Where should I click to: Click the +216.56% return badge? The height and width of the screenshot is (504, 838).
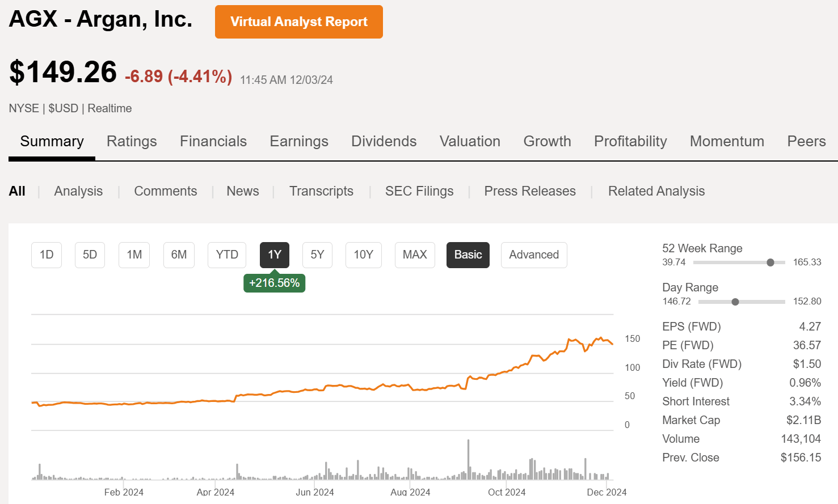(x=274, y=283)
